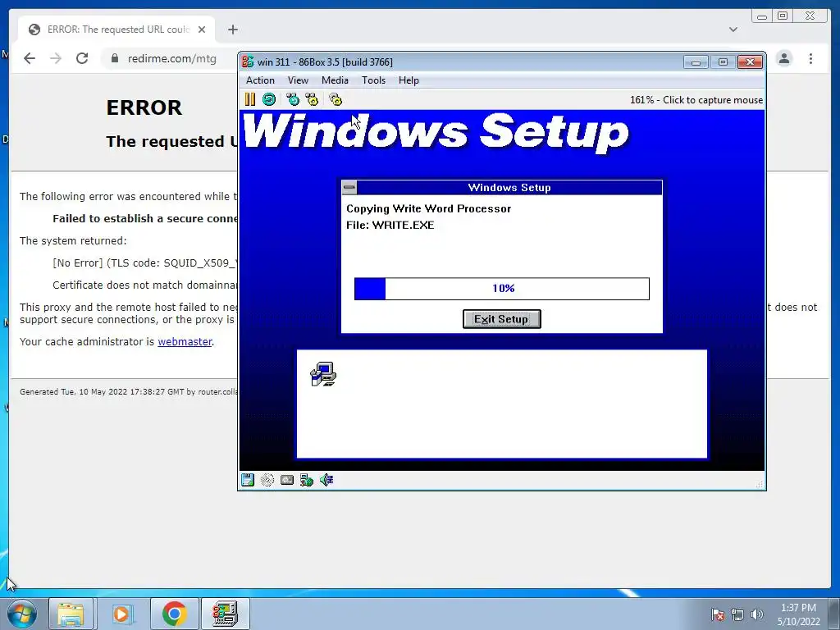840x630 pixels.
Task: Click 'File: WRITE.EXE' text
Action: [390, 225]
